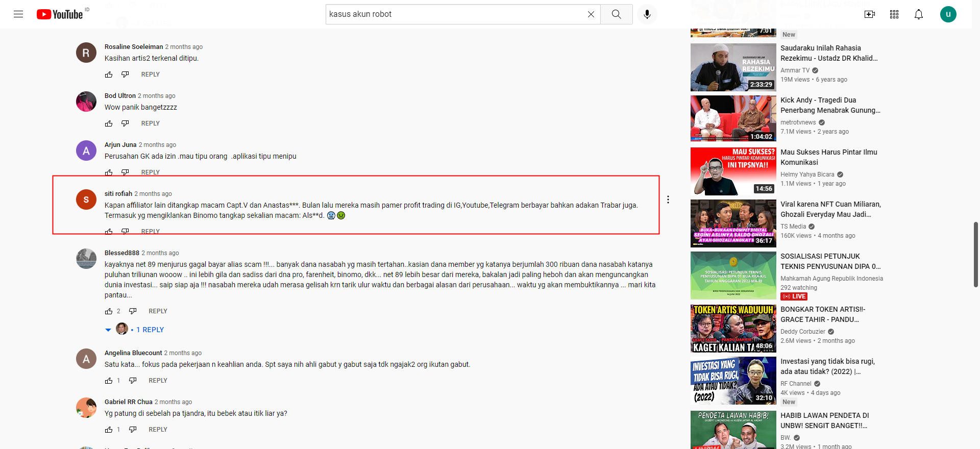Open Kick Andy Tragedi Dua Penerbang video
The height and width of the screenshot is (449, 980).
tap(830, 105)
